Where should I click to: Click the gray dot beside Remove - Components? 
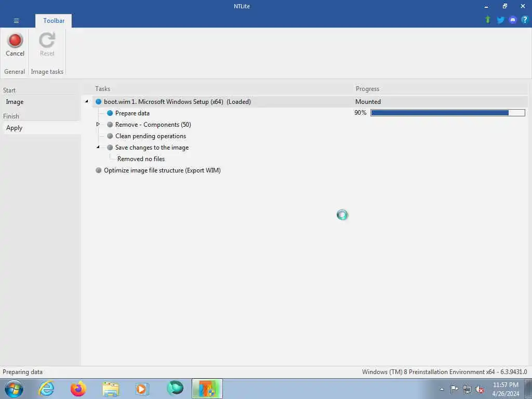coord(110,125)
